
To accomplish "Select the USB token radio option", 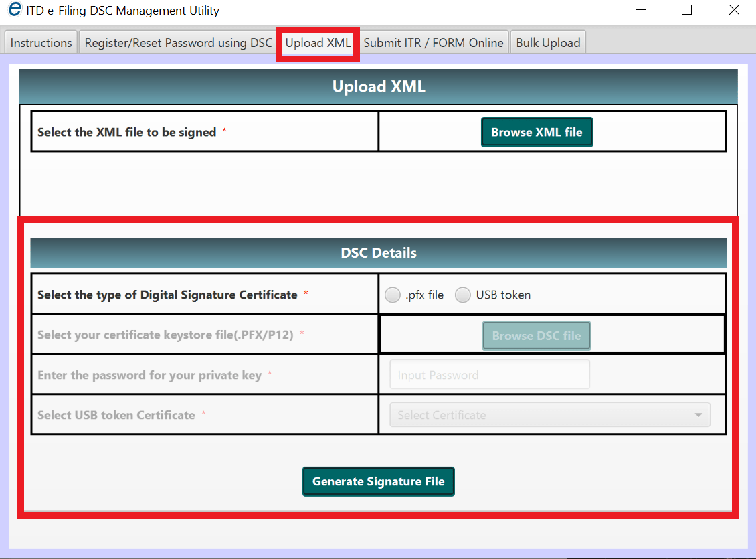I will pyautogui.click(x=462, y=295).
